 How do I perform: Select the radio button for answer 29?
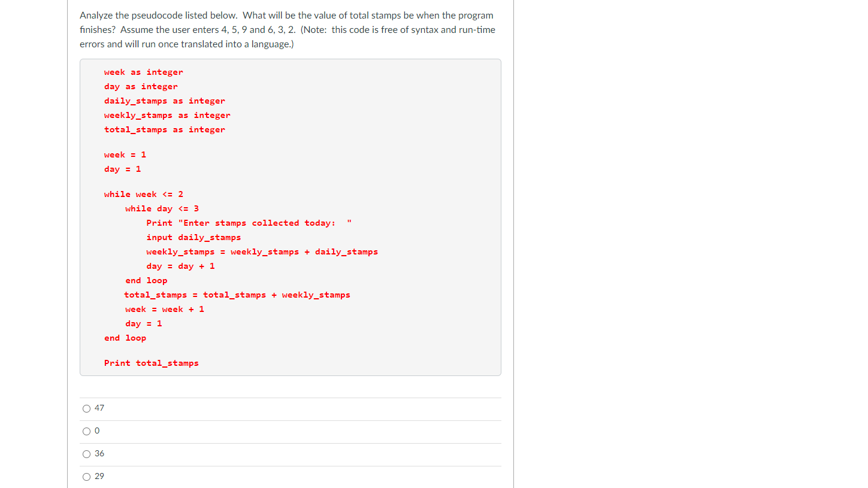click(x=87, y=477)
